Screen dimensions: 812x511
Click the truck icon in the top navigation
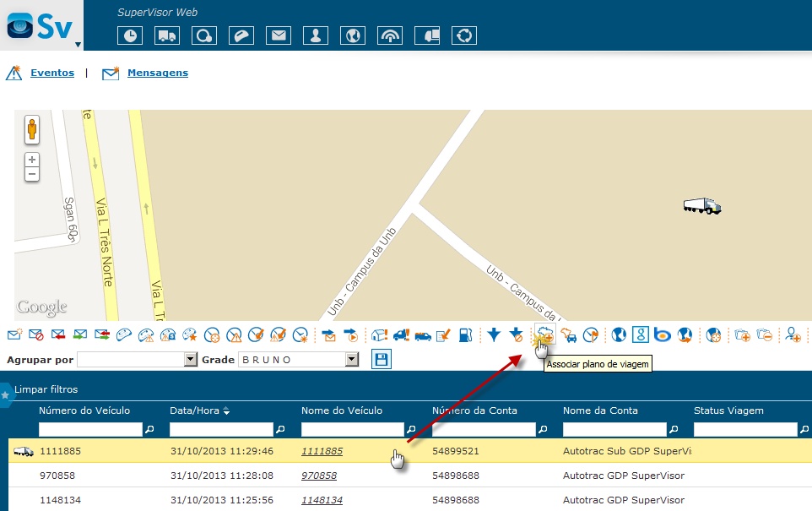167,35
